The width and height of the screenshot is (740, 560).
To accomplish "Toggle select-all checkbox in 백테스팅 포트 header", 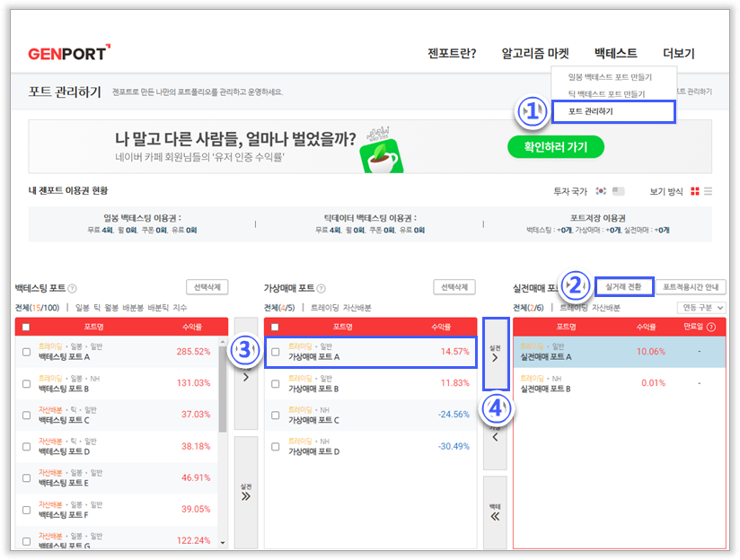I will (x=25, y=327).
